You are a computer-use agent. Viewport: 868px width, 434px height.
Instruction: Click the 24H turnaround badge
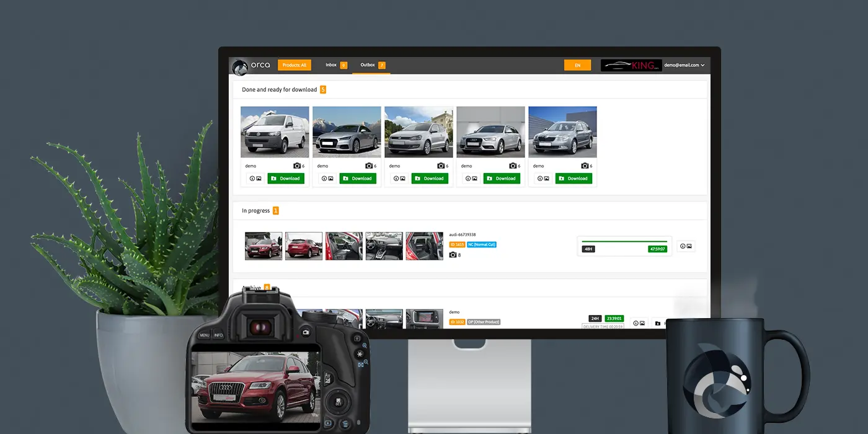(x=595, y=318)
